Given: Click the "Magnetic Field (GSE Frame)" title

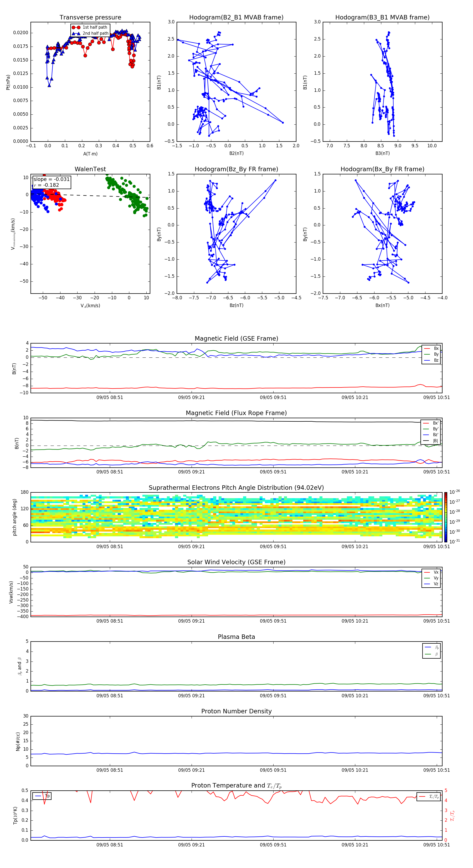Looking at the screenshot, I should click(236, 339).
